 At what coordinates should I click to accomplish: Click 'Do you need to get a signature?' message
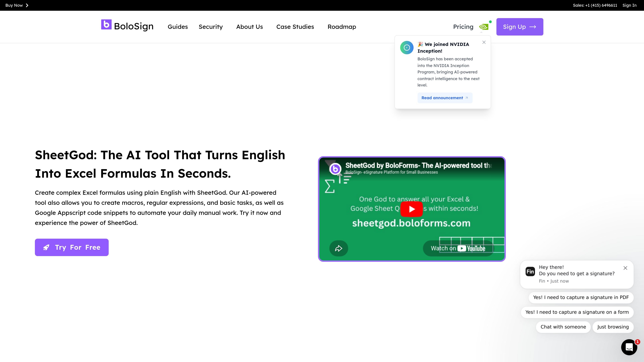577,274
